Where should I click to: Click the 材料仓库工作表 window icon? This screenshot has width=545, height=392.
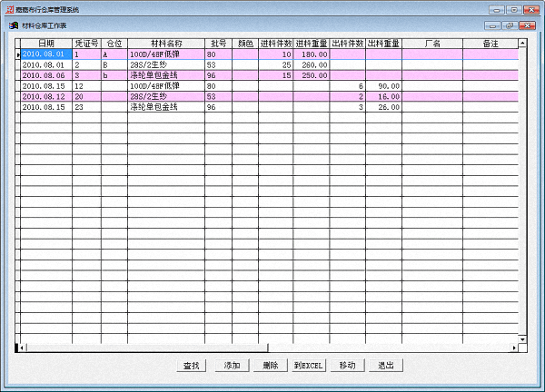click(14, 24)
